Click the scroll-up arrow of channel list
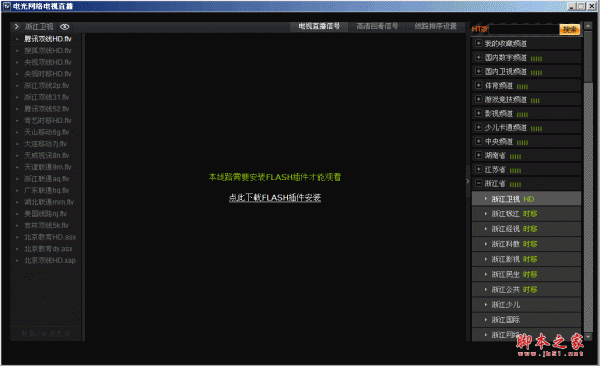Screen dimensions: 600x366 coord(589,26)
